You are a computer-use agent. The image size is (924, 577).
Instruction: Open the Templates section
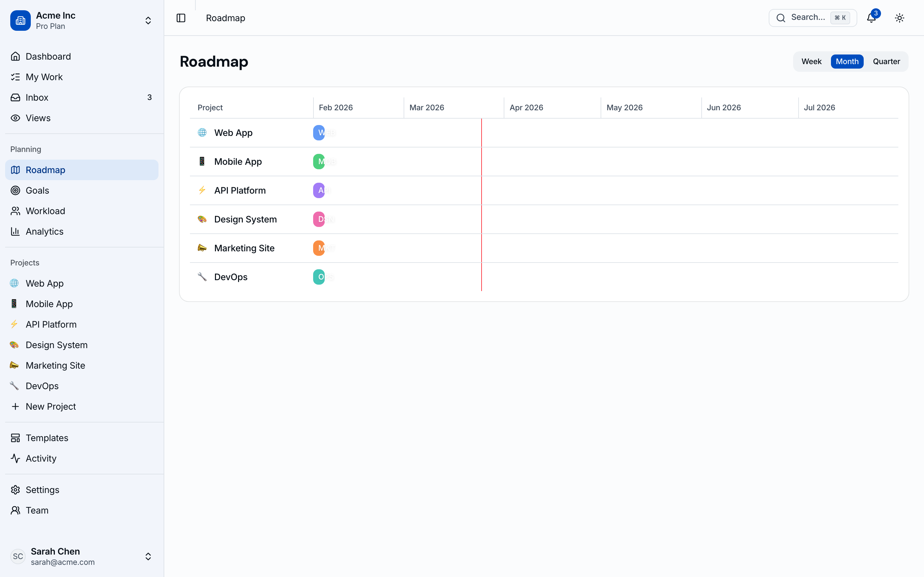[x=47, y=438]
